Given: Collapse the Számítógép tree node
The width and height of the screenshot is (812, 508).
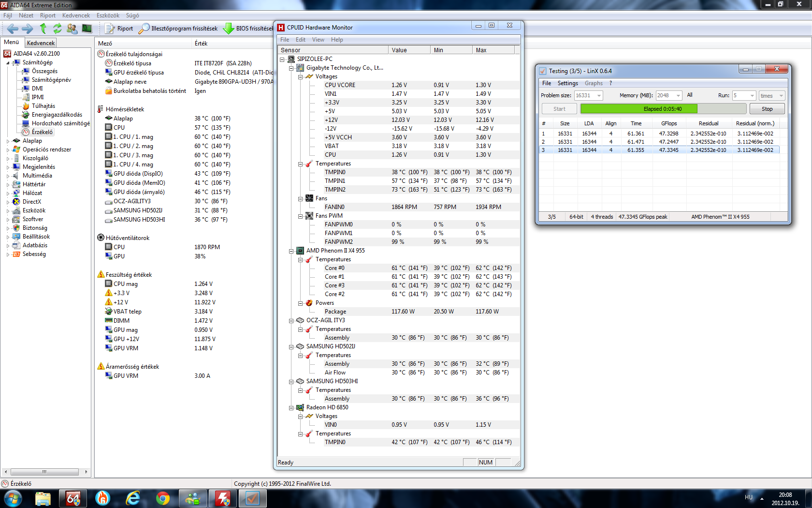Looking at the screenshot, I should coord(8,63).
